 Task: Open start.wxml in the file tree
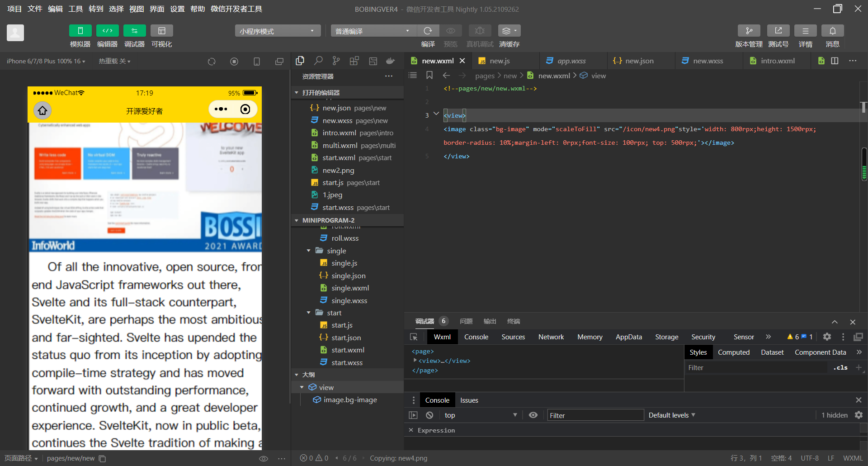[348, 350]
